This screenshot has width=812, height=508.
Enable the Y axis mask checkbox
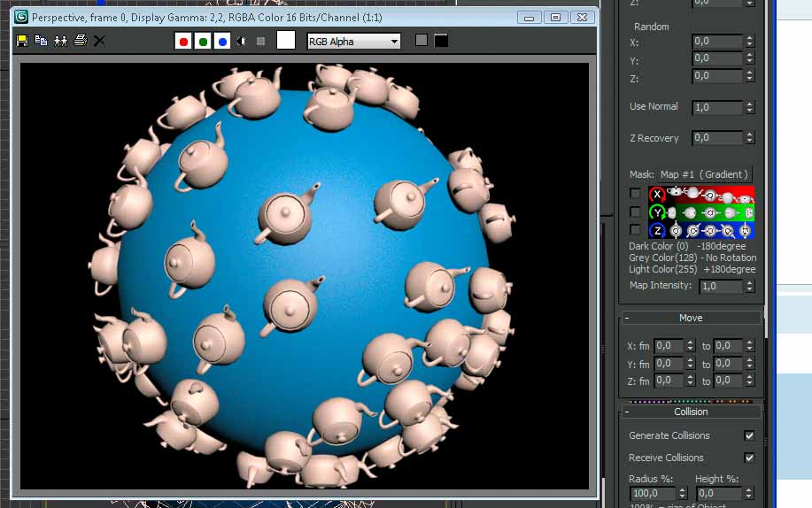pyautogui.click(x=635, y=212)
